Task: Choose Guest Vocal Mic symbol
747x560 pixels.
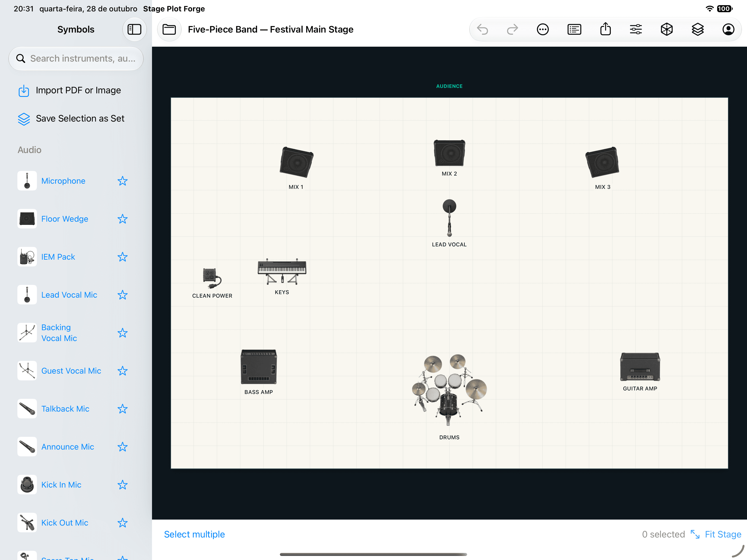Action: [59, 371]
